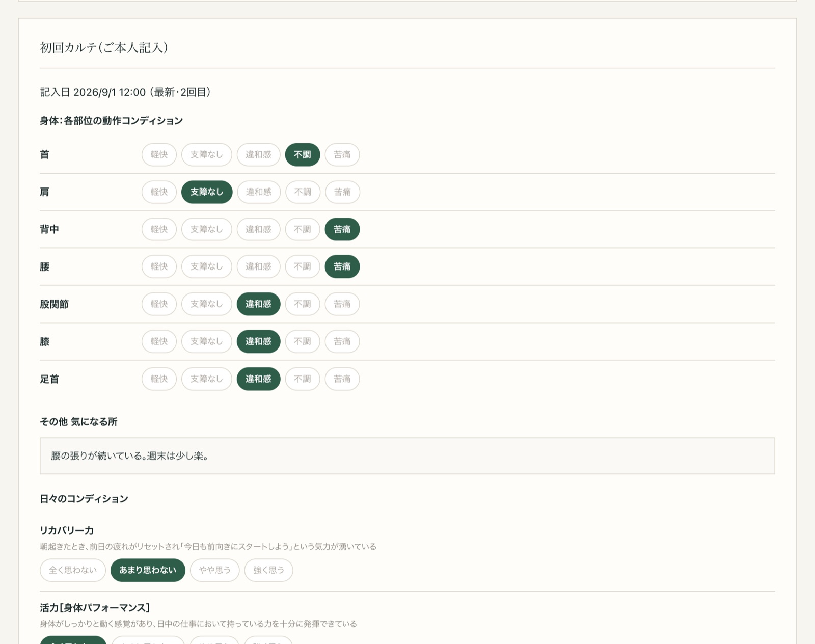Screen dimensions: 815x644
Task: Click the 活力[身体パフォーマンス] label
Action: point(95,608)
